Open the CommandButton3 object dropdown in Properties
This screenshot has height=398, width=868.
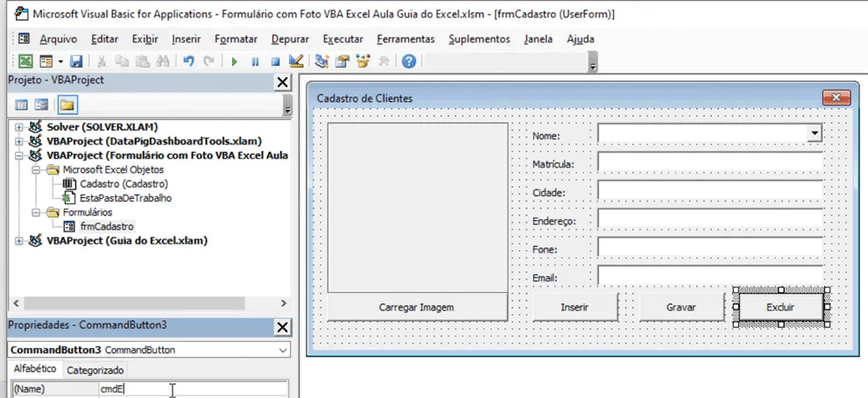(x=283, y=351)
